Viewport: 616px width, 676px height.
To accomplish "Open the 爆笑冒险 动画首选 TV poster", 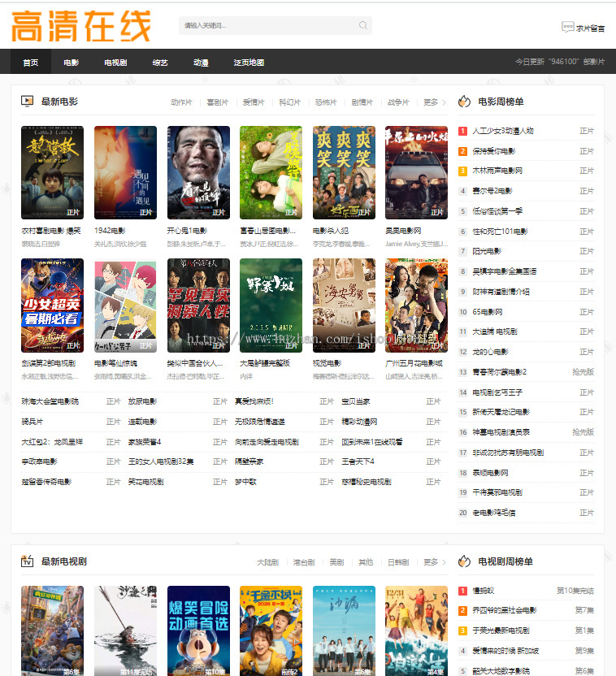I will click(x=198, y=630).
